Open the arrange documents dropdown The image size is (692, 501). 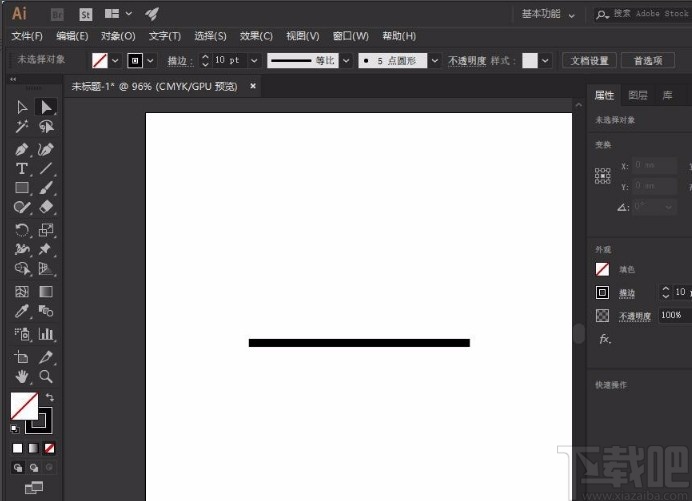pos(118,14)
